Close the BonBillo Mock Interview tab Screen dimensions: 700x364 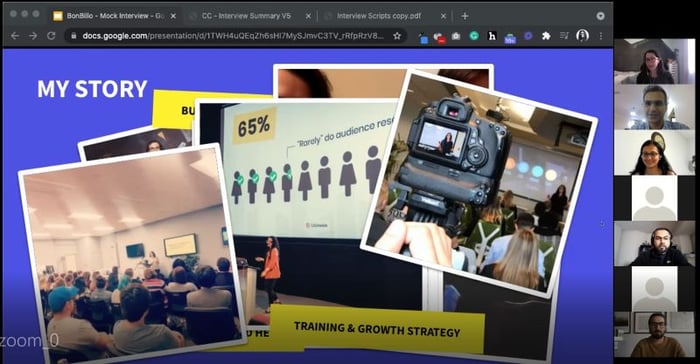[x=173, y=16]
